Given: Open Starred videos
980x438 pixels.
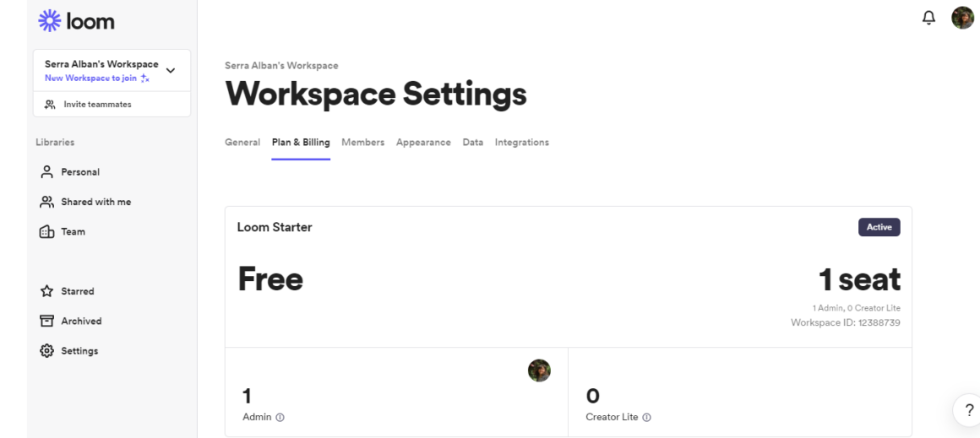Looking at the screenshot, I should coord(78,291).
